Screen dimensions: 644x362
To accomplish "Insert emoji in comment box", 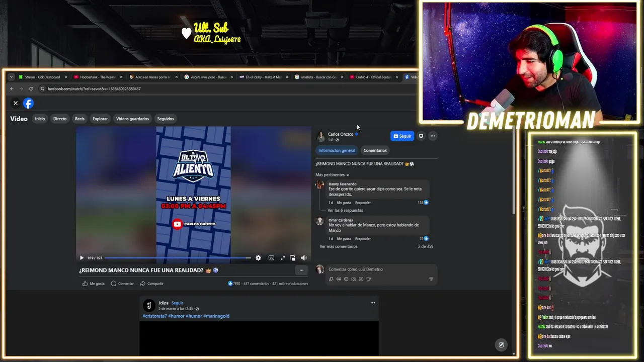I will point(346,279).
